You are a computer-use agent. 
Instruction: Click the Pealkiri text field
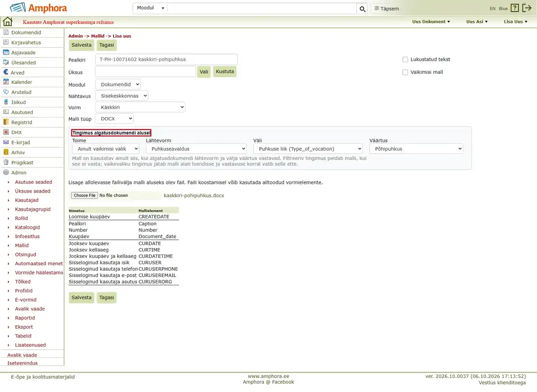pyautogui.click(x=166, y=59)
